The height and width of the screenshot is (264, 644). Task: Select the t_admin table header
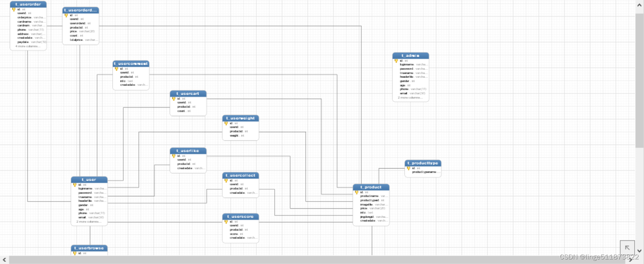pyautogui.click(x=410, y=56)
